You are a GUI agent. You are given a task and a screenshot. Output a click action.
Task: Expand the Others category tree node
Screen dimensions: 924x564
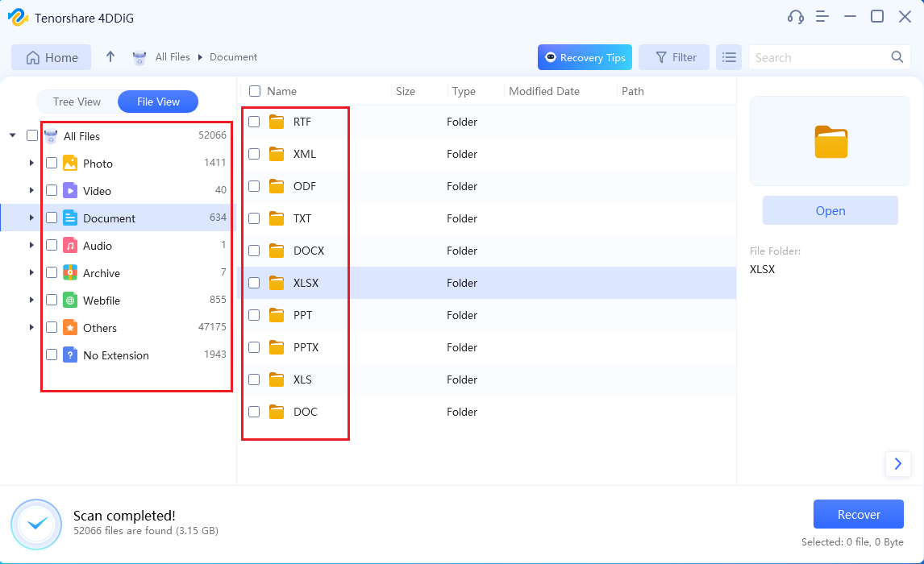click(31, 328)
